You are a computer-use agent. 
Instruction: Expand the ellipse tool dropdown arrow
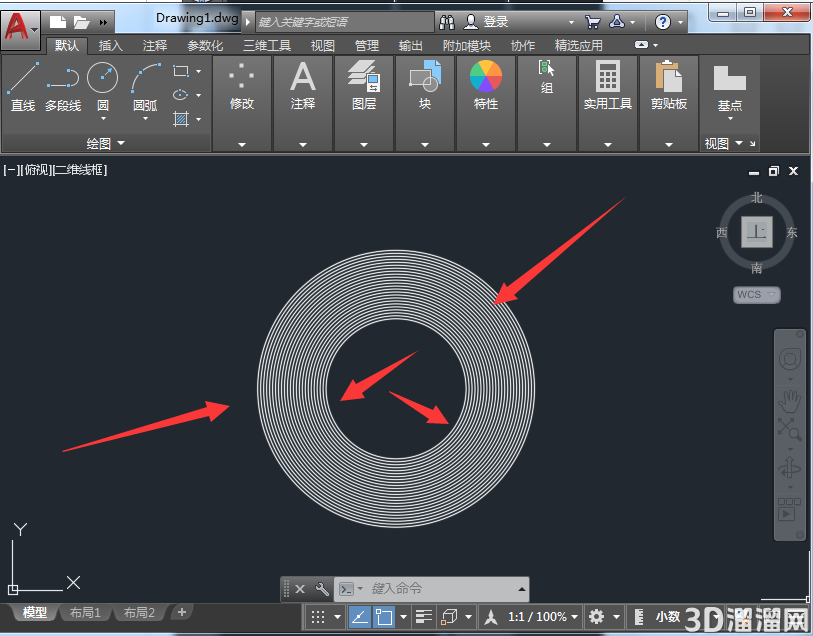tap(199, 95)
